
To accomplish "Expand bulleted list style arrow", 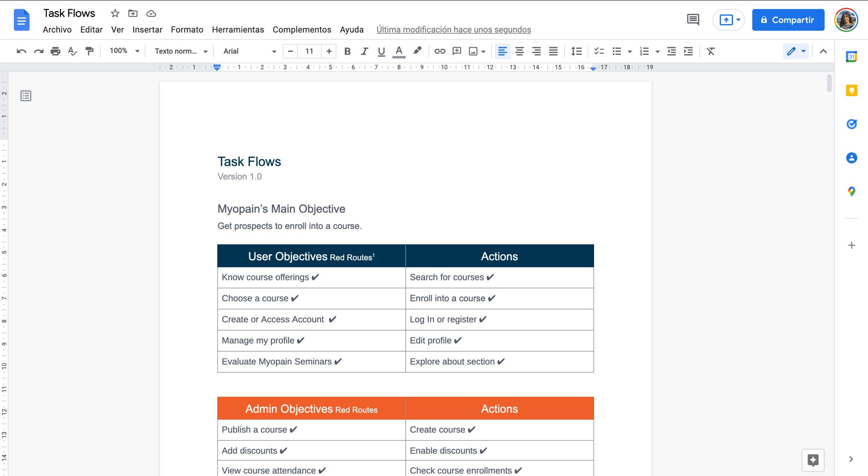I will [x=630, y=52].
